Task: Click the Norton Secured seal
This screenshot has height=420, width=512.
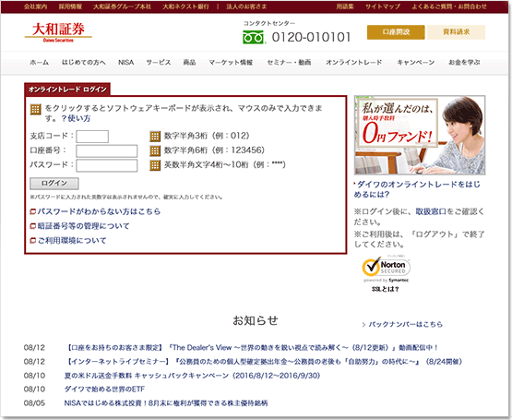Action: 386,269
